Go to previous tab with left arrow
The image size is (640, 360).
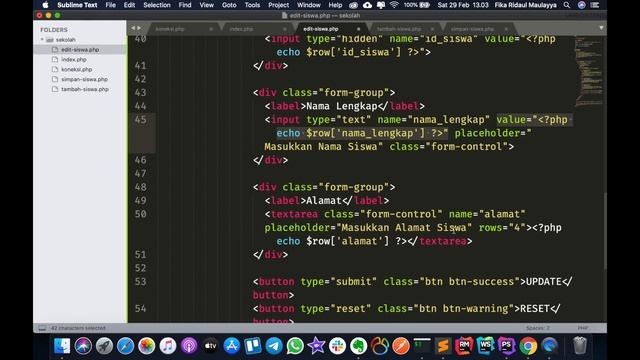tap(133, 28)
